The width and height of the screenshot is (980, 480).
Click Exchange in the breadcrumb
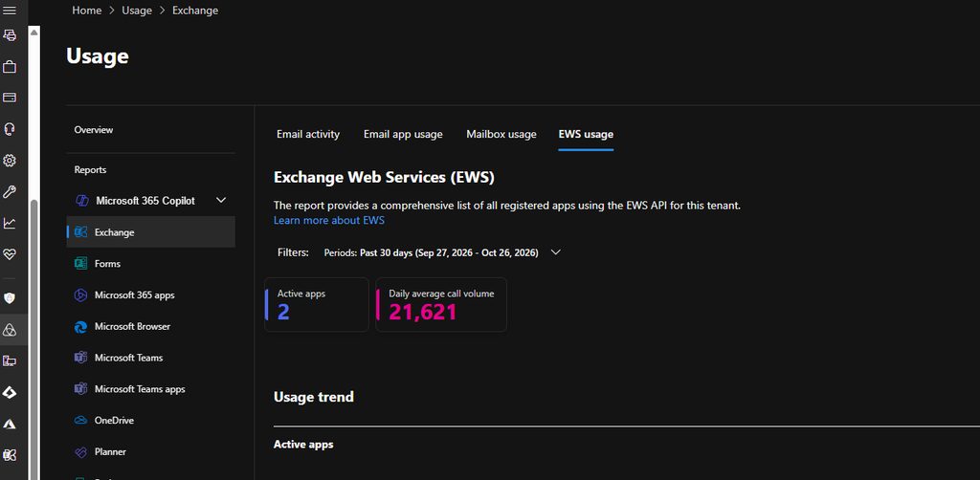(x=195, y=11)
